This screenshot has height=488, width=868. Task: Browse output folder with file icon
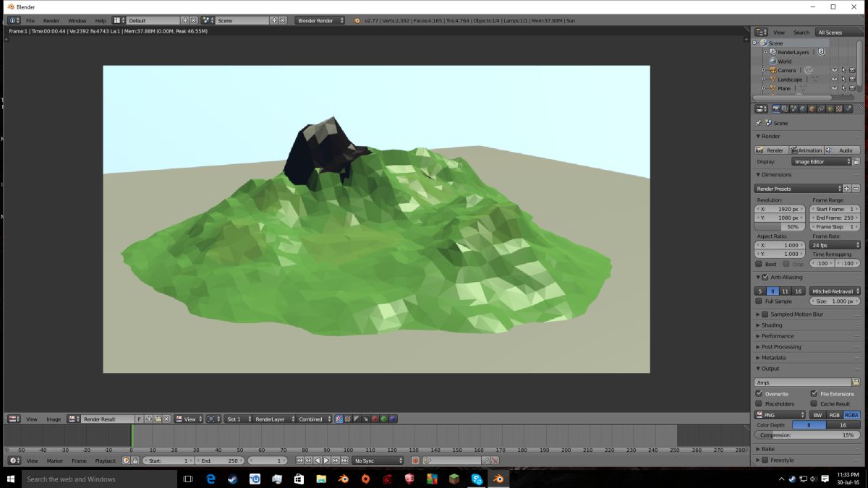coord(856,382)
